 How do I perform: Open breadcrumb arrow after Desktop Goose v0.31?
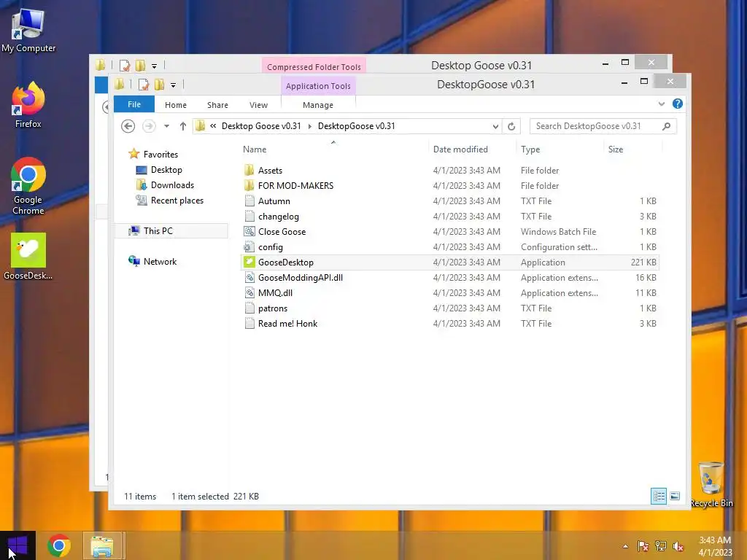[x=309, y=126]
